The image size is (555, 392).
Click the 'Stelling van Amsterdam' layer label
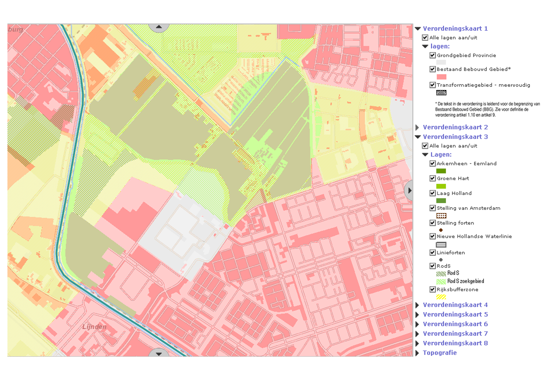(468, 208)
